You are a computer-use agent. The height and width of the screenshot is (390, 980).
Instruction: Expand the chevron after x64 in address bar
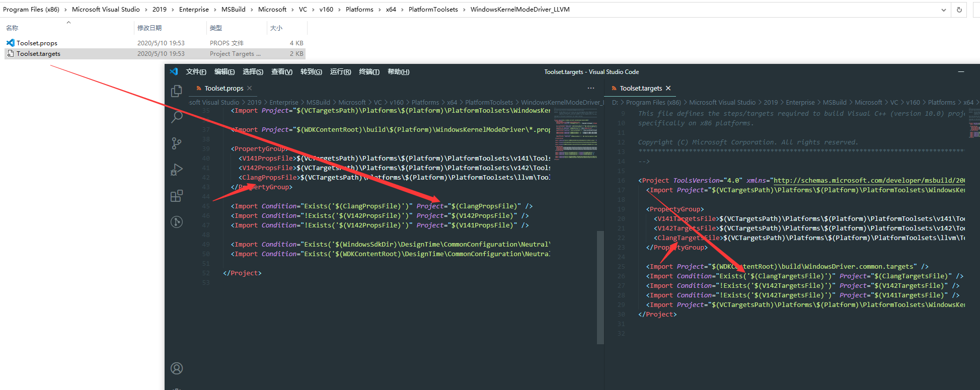[402, 10]
